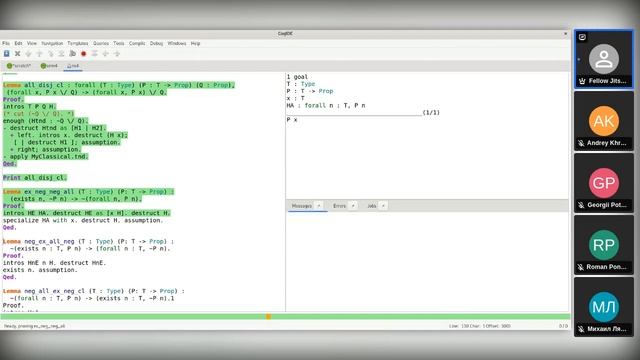Click the detach button beside Errors tab
The height and width of the screenshot is (360, 640).
(x=353, y=206)
